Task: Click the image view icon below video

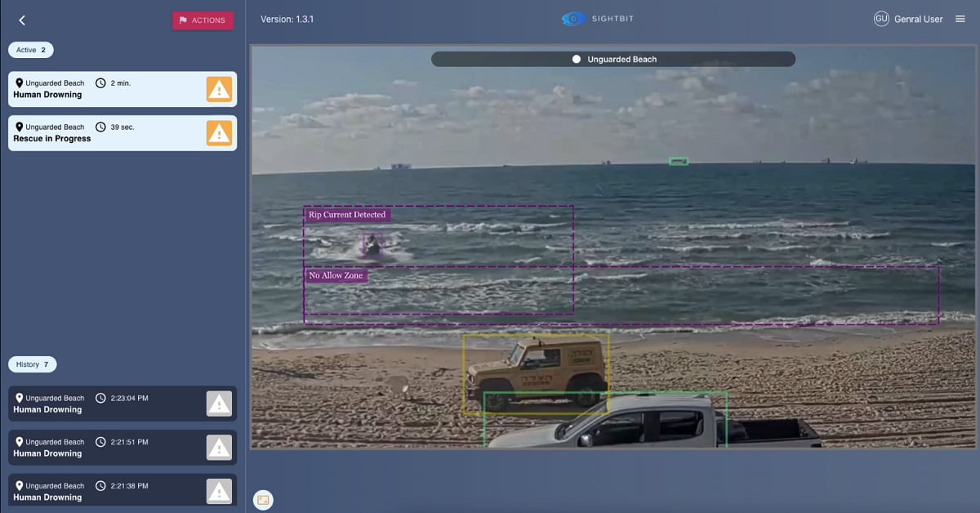Action: [263, 500]
